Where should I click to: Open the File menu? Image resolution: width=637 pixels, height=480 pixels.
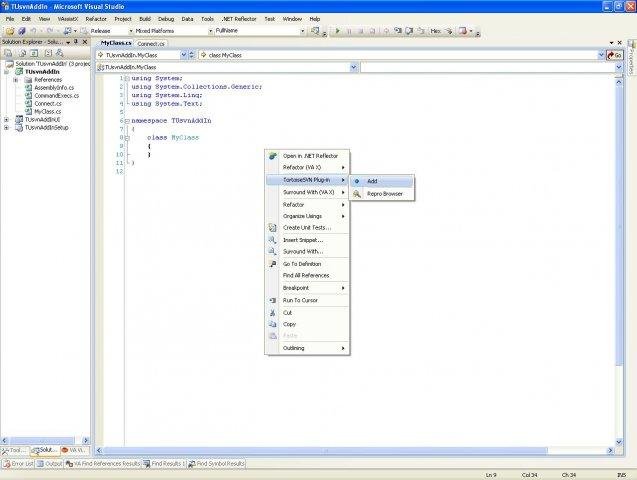click(x=10, y=19)
